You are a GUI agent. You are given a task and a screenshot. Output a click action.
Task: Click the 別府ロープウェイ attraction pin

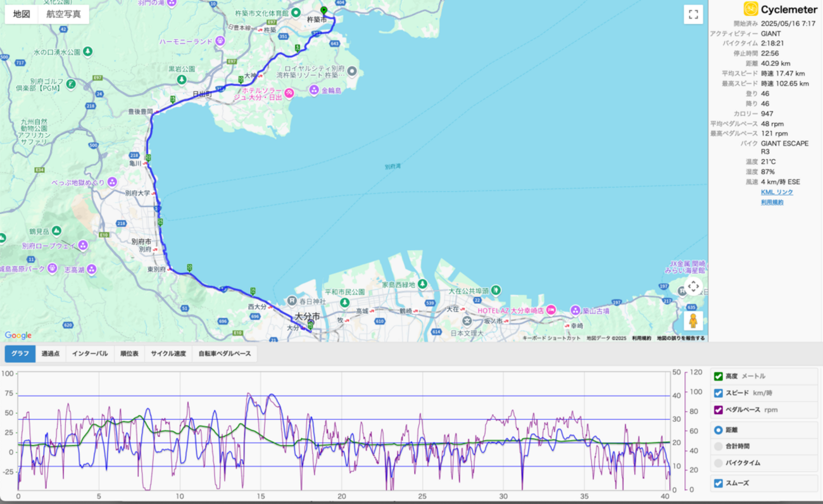83,245
